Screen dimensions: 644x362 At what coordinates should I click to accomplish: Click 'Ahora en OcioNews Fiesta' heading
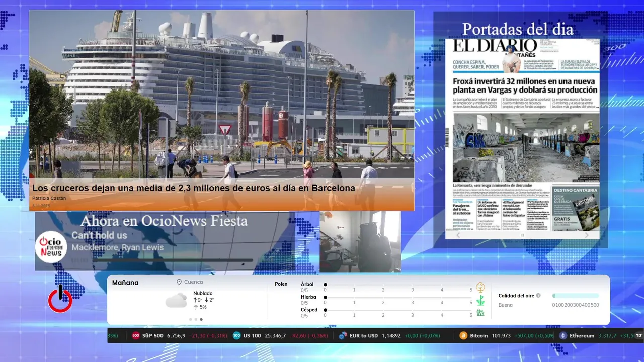point(164,221)
